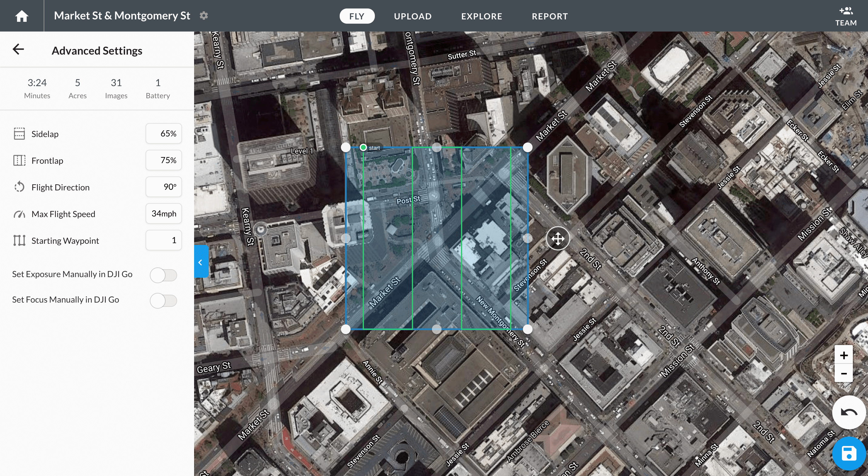
Task: Click the save icon in bottom right
Action: click(x=848, y=454)
